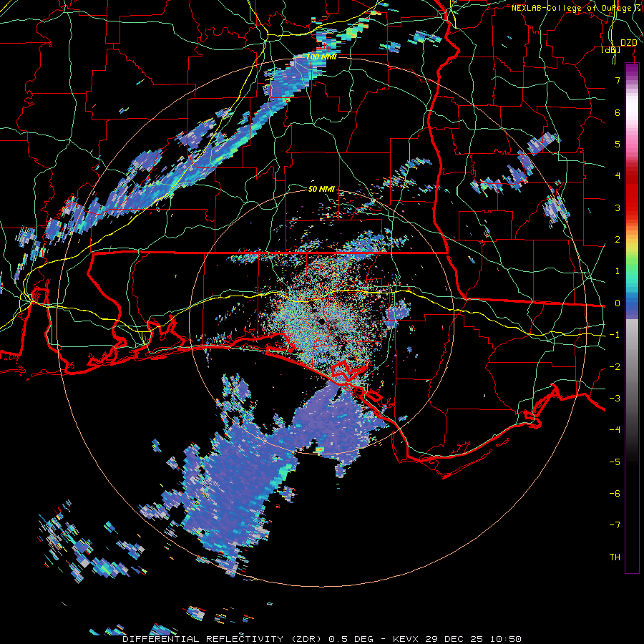644x644 pixels.
Task: Click the -2 value on color scale
Action: (615, 366)
